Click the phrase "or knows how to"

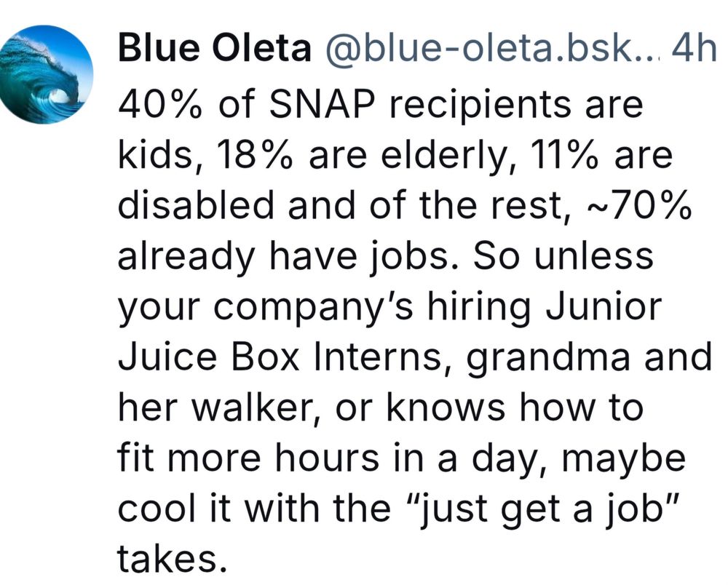click(x=489, y=407)
